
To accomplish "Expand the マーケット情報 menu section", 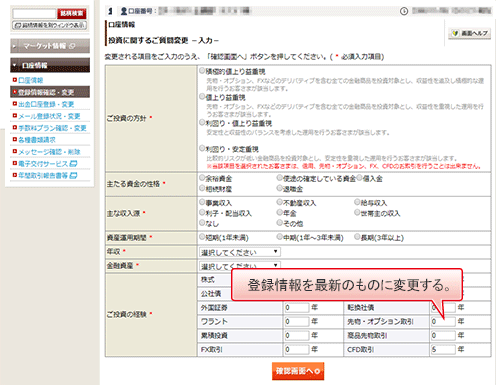I will 50,46.
